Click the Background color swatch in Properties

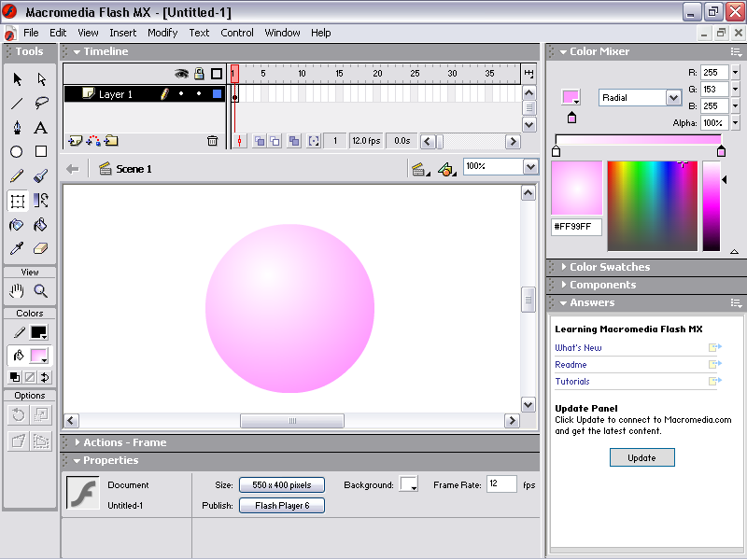click(x=409, y=484)
